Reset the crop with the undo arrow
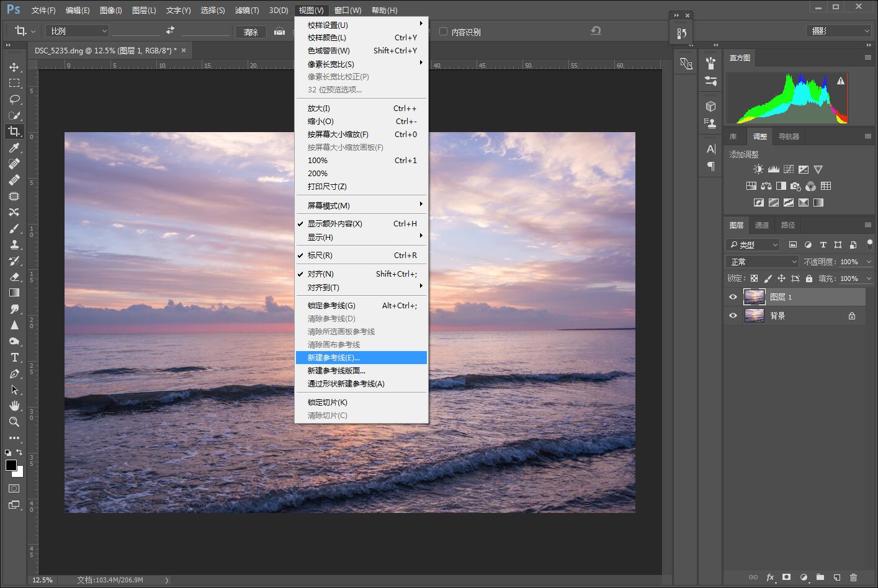This screenshot has height=588, width=878. (596, 30)
